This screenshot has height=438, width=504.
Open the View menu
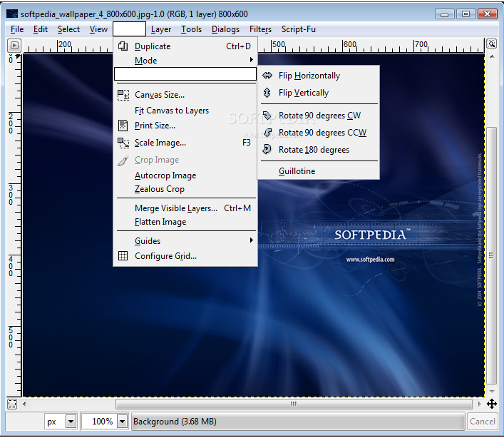click(x=98, y=29)
